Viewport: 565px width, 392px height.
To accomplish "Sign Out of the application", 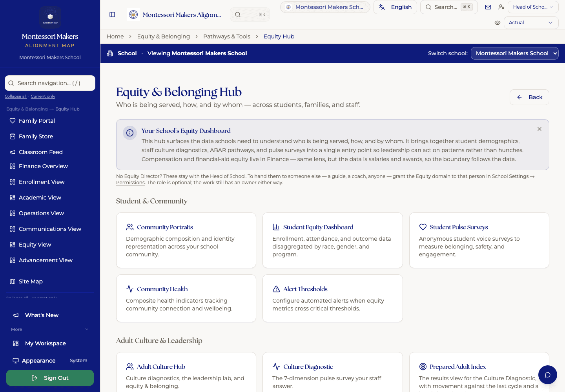I will point(50,378).
